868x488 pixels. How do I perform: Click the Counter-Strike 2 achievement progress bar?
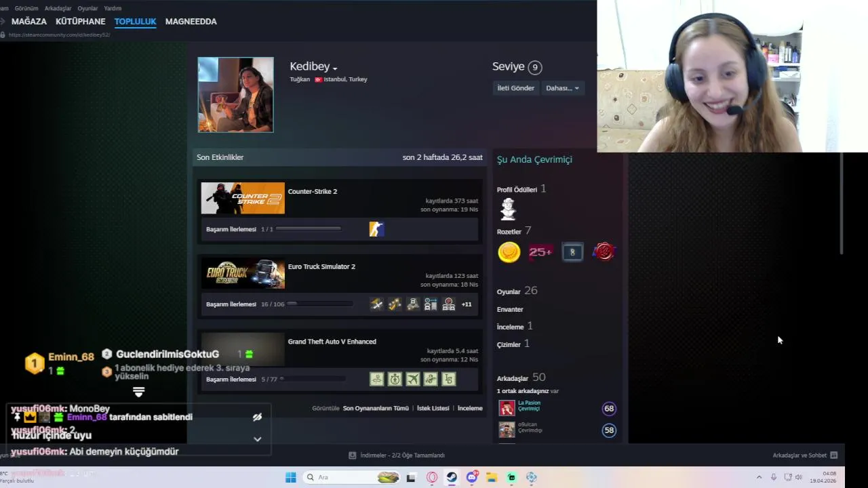click(308, 229)
